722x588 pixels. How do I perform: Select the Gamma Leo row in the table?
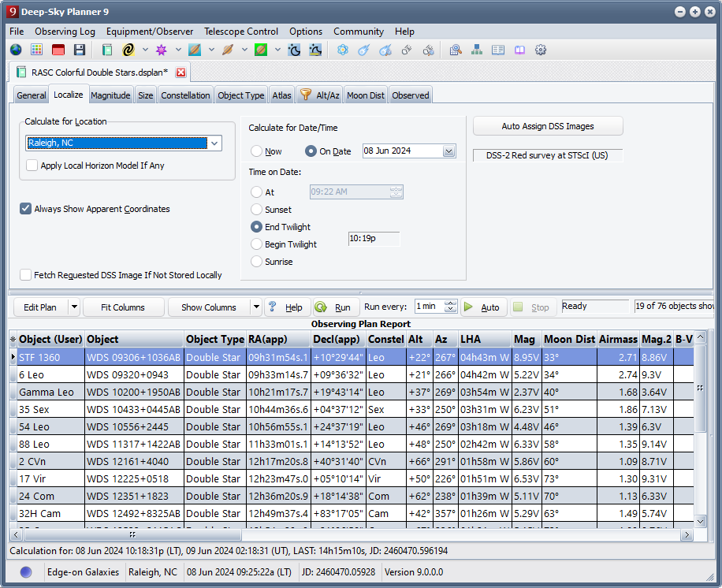[47, 392]
